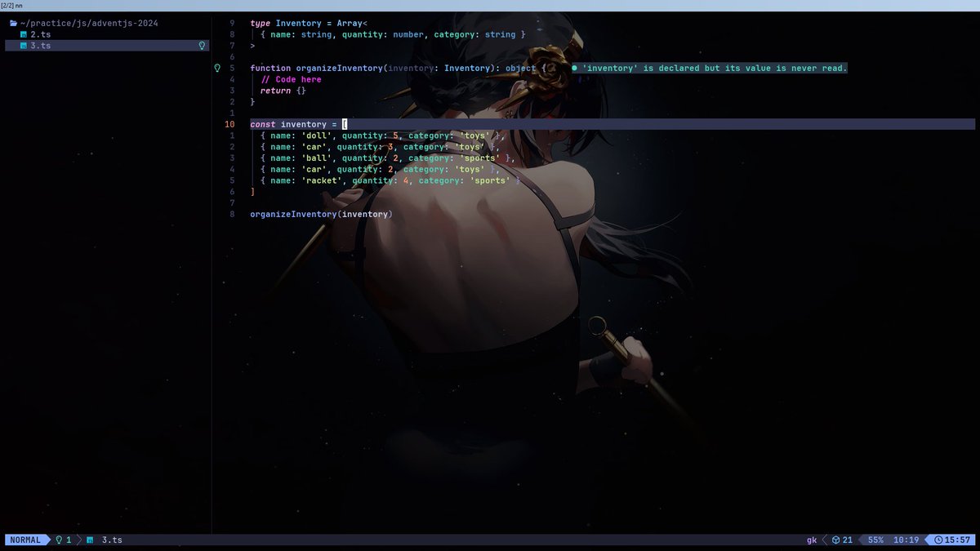Image resolution: width=980 pixels, height=551 pixels.
Task: Click the diagnostic bullet dot before the hint message
Action: click(x=574, y=69)
